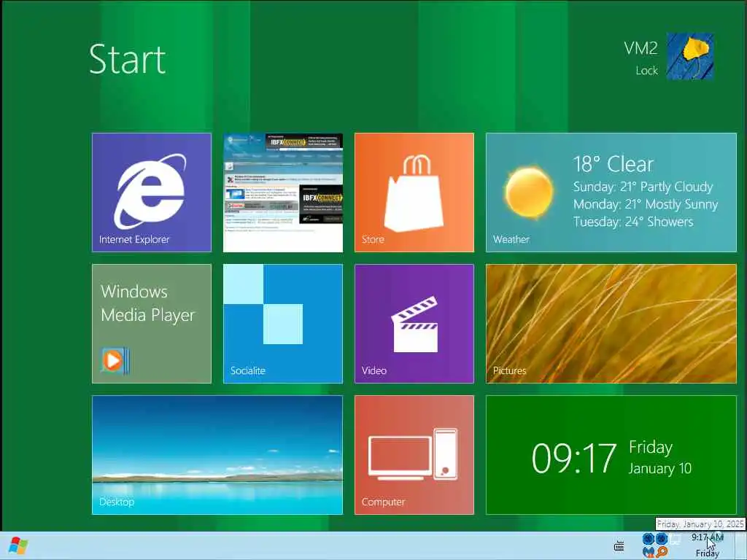The height and width of the screenshot is (560, 747).
Task: Open the Pictures tile
Action: point(611,324)
